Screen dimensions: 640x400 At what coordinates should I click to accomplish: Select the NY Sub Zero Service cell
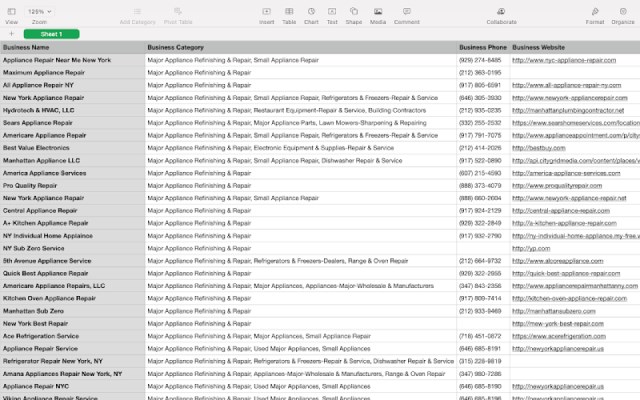point(73,248)
